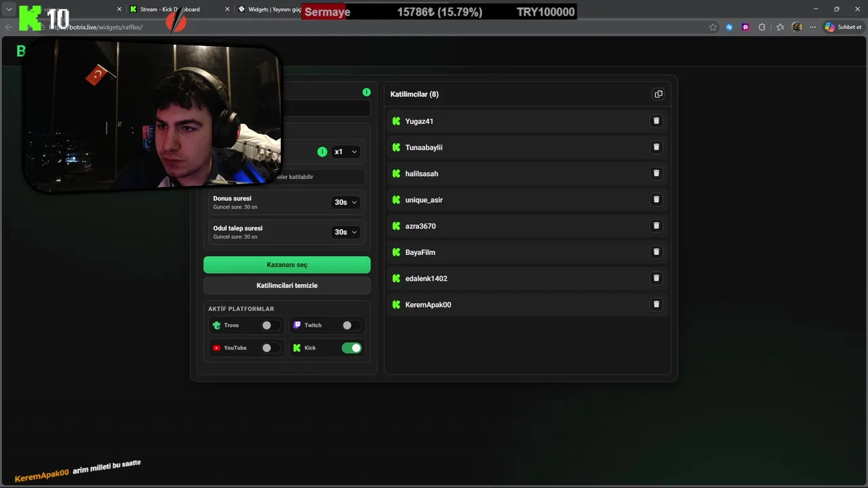The height and width of the screenshot is (488, 868).
Task: Enable the Trovo platform toggle
Action: [271, 325]
